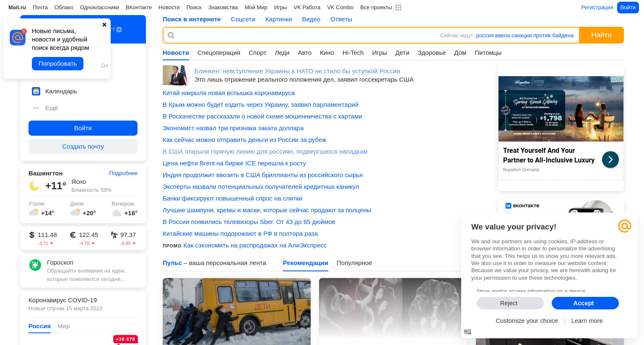Switch to Видео search tab

[x=311, y=19]
